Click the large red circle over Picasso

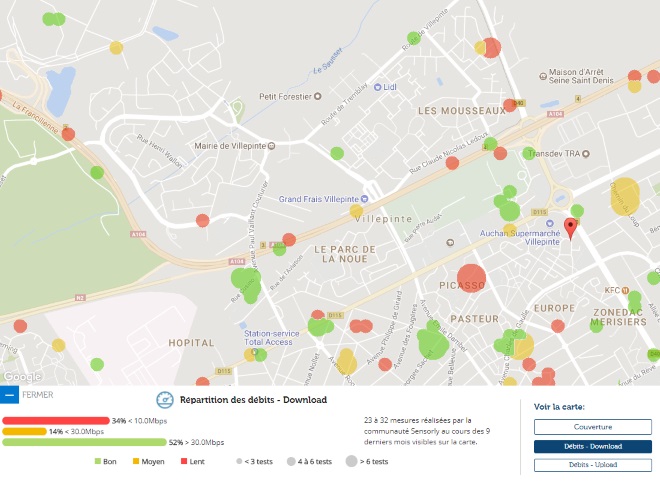click(x=471, y=278)
